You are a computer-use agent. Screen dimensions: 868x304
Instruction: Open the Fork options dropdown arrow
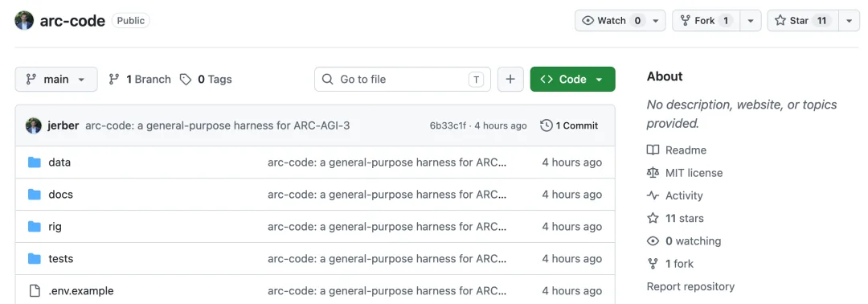tap(751, 20)
